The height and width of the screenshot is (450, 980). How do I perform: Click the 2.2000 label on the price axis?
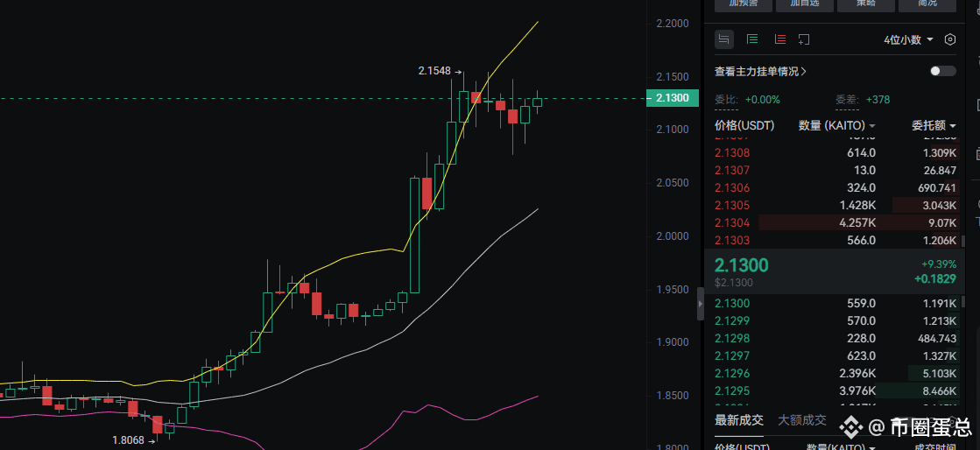(x=673, y=24)
